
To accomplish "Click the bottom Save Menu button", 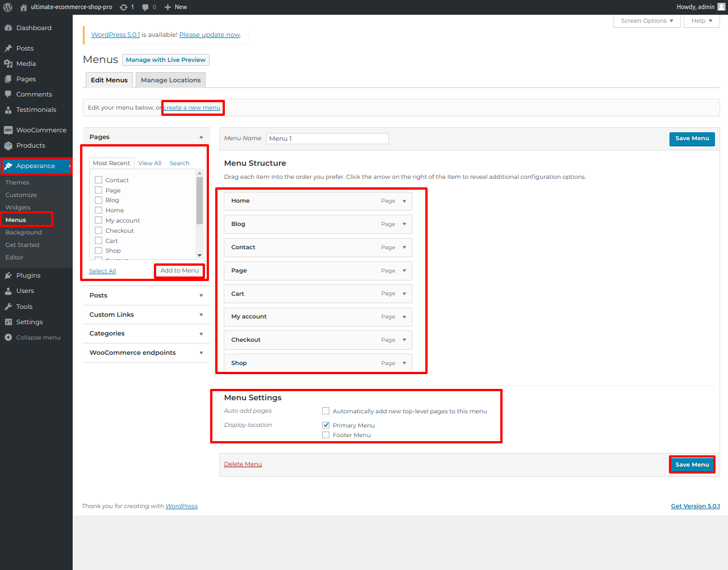I will coord(692,464).
